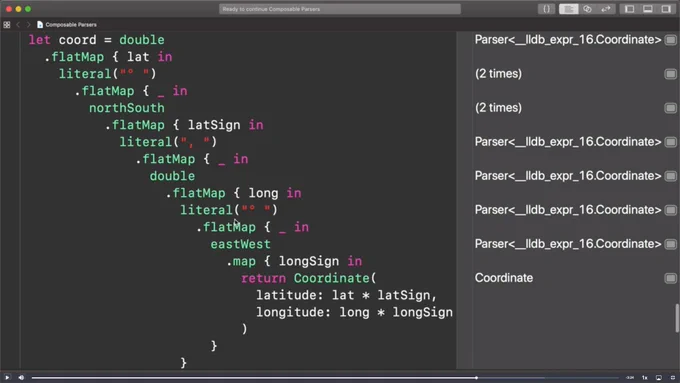
Task: Show result for the Coordinate row
Action: (x=670, y=278)
